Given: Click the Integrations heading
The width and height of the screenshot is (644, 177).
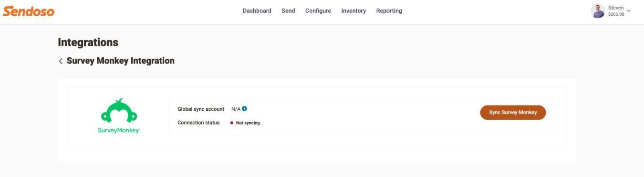Looking at the screenshot, I should 88,42.
